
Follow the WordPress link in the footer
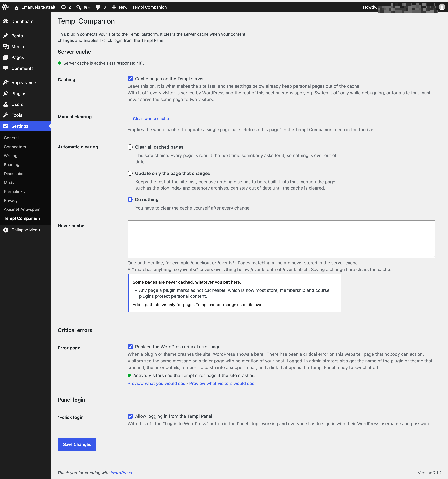click(x=121, y=473)
